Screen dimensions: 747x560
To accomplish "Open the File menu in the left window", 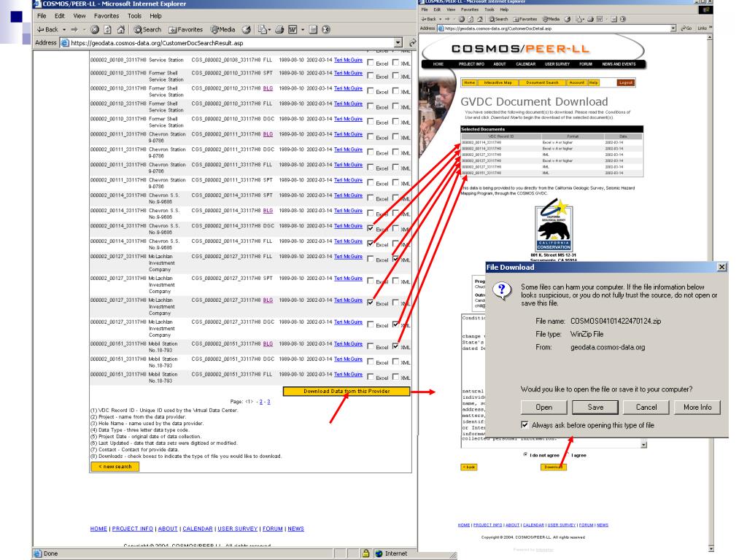I will [42, 16].
